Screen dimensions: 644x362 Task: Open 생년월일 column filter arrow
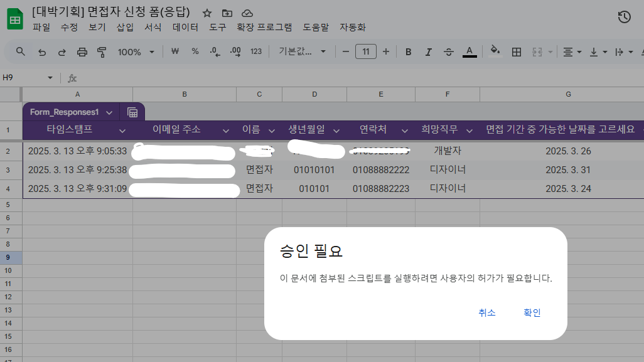tap(336, 131)
